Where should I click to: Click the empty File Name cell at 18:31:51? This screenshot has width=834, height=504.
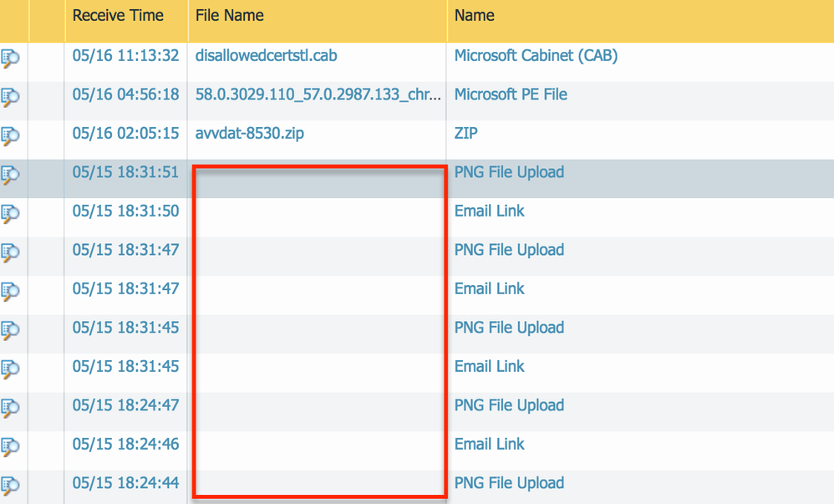pyautogui.click(x=318, y=178)
